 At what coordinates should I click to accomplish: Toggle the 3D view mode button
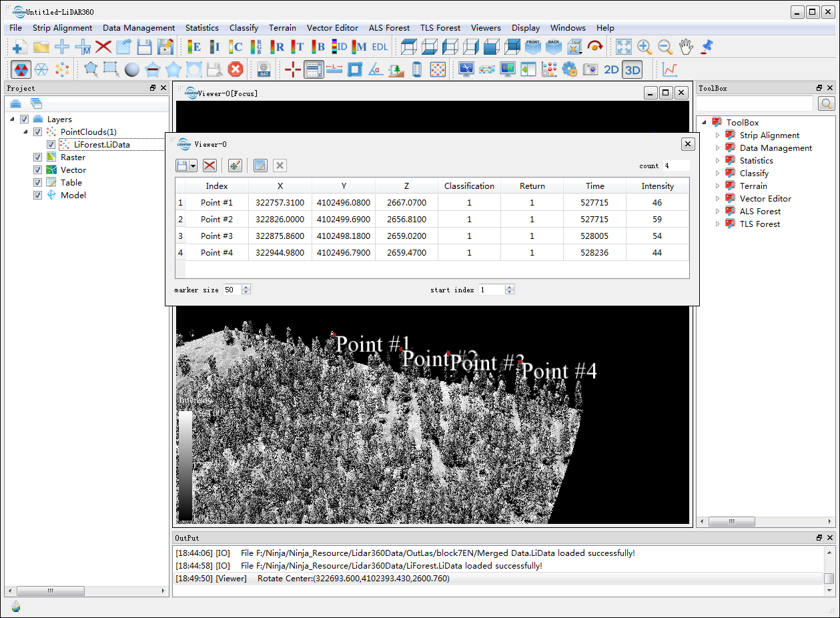pyautogui.click(x=632, y=69)
